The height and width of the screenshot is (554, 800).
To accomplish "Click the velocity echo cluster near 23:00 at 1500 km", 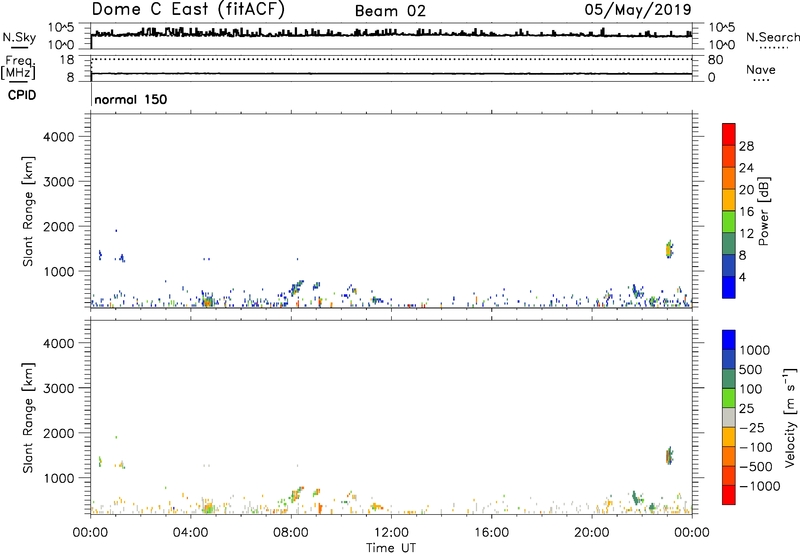I will click(x=669, y=456).
